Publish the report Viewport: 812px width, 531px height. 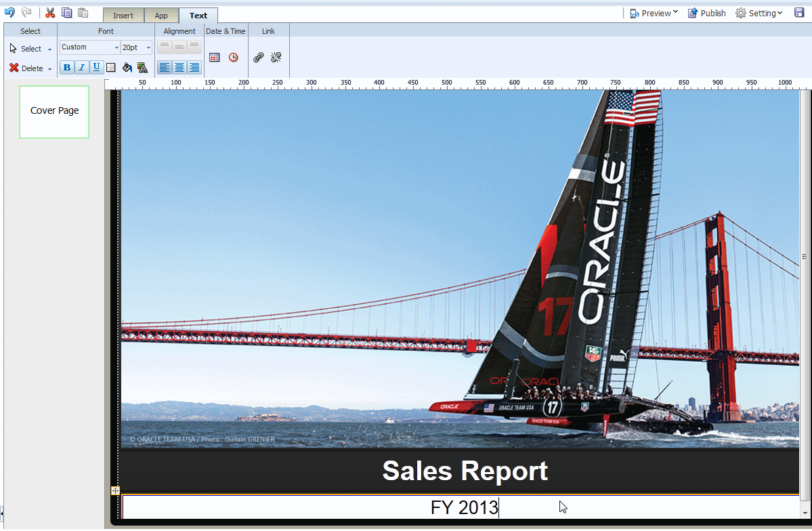[x=707, y=13]
